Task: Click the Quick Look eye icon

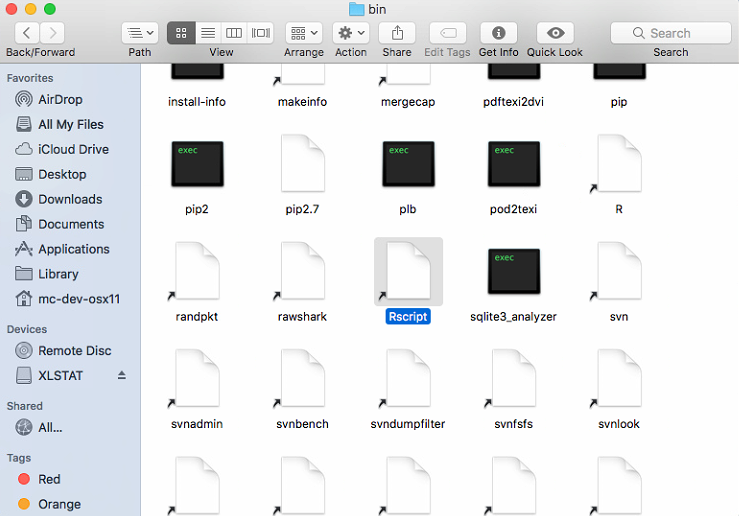Action: pos(555,33)
